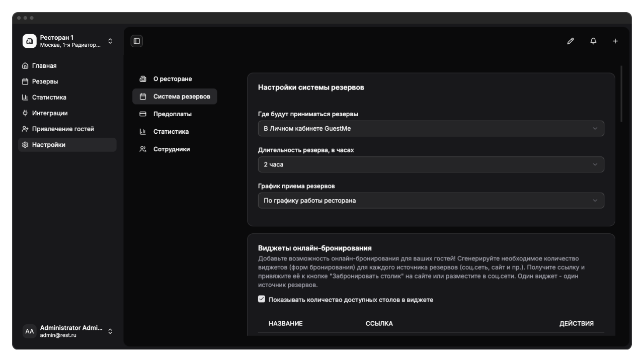Select the Сотрудники settings tab

[171, 149]
